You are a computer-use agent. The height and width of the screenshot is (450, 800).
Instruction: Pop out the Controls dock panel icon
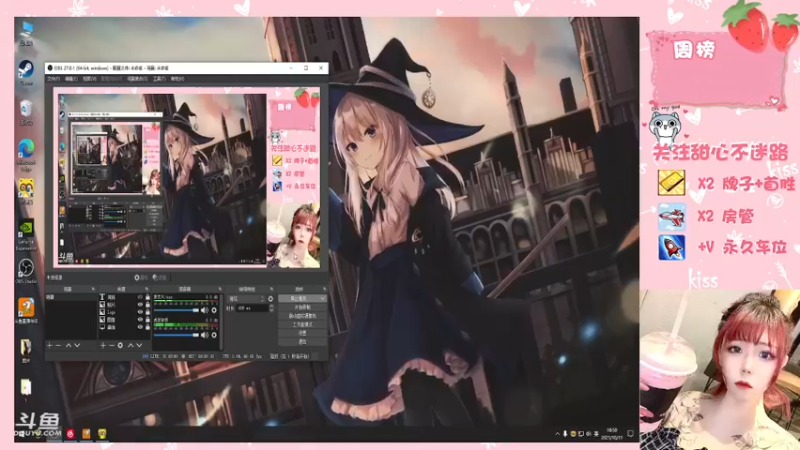[x=324, y=289]
